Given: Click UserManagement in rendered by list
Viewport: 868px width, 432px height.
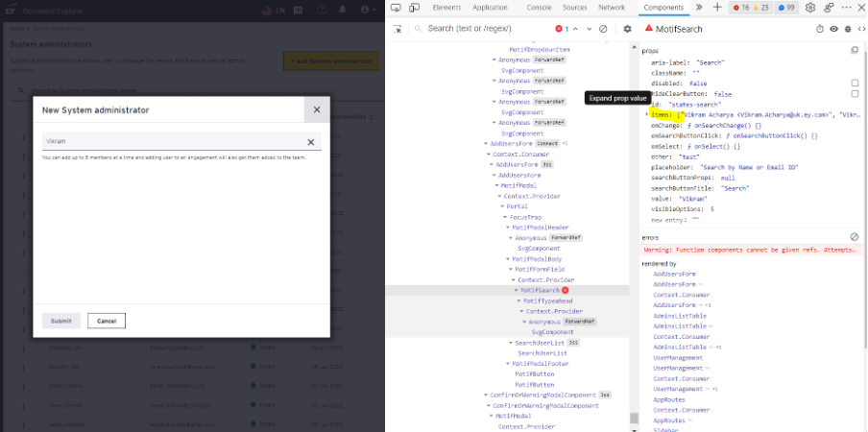Looking at the screenshot, I should pyautogui.click(x=678, y=358).
